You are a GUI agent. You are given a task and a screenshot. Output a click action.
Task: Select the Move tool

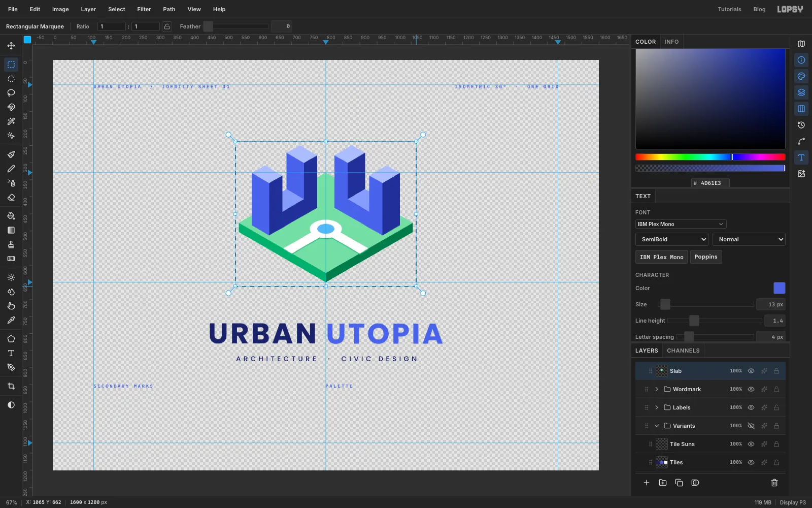pos(11,46)
